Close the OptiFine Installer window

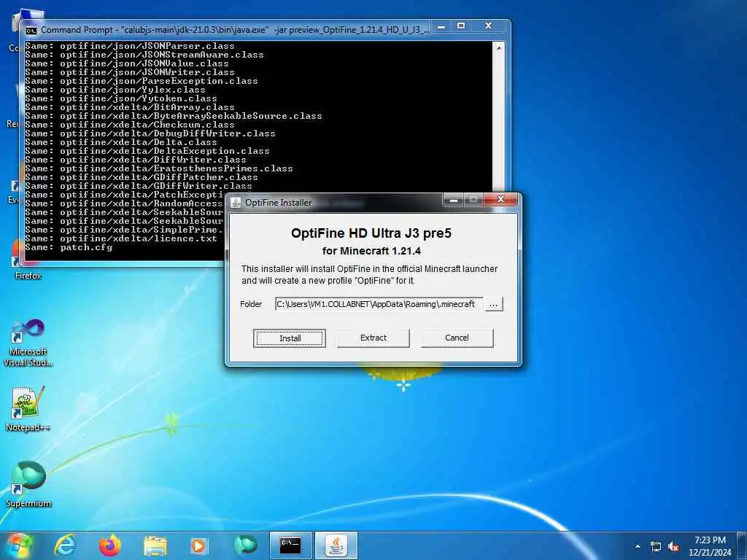pos(500,200)
